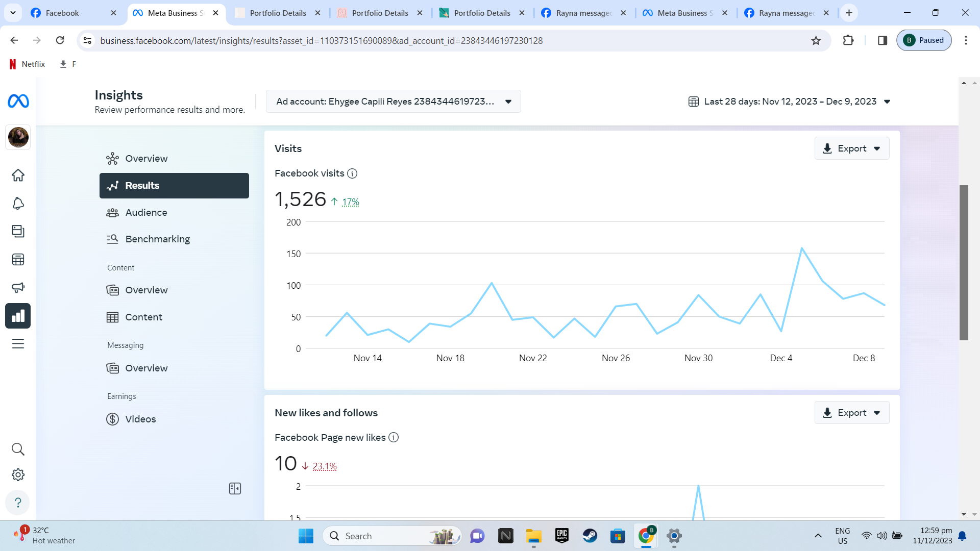Screen dimensions: 980x551
Task: Expand the Ad account dropdown
Action: tap(393, 102)
